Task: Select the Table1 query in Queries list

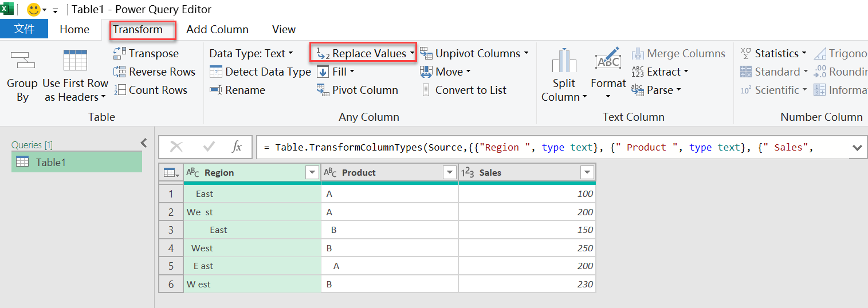Action: pos(77,162)
